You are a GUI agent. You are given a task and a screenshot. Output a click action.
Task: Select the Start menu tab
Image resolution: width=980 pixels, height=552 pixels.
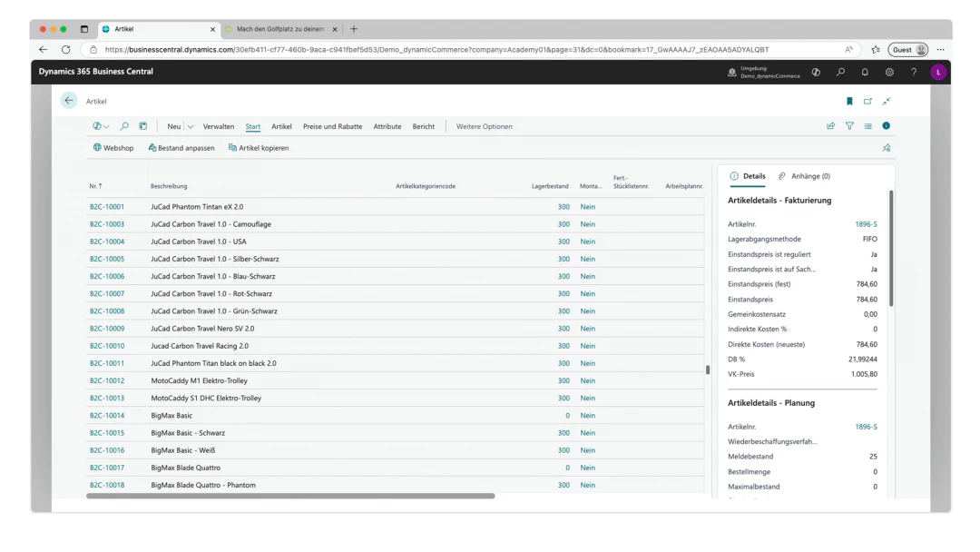pos(252,126)
